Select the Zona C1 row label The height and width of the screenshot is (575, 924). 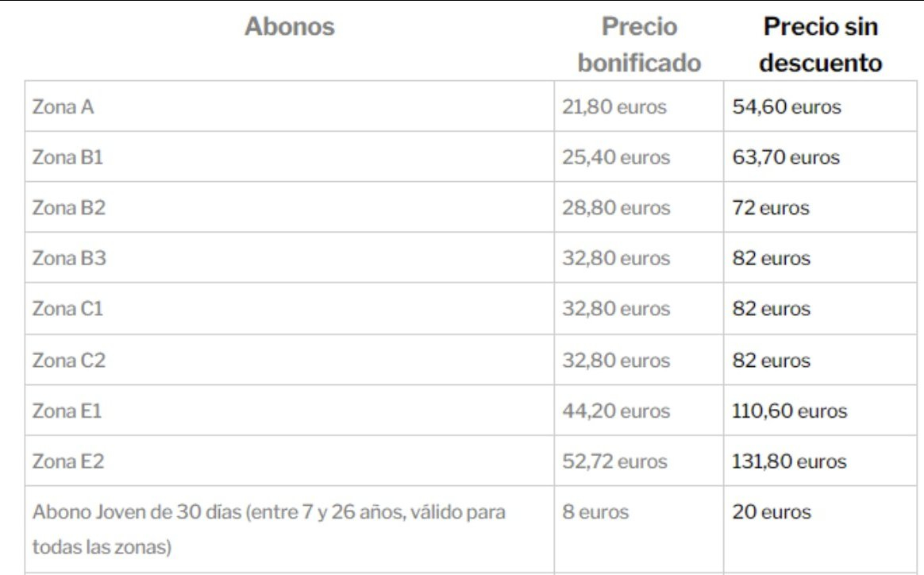[x=67, y=309]
